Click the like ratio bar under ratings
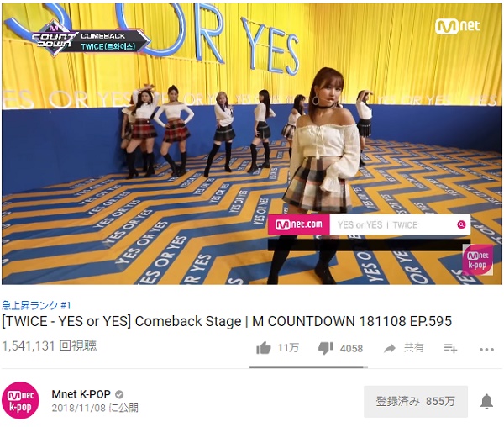 [x=308, y=367]
